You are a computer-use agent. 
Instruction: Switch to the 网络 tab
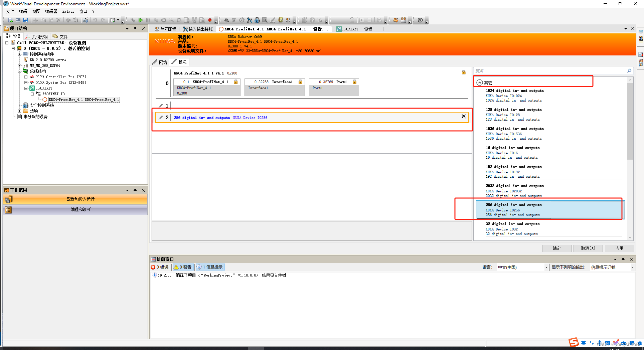(x=160, y=62)
